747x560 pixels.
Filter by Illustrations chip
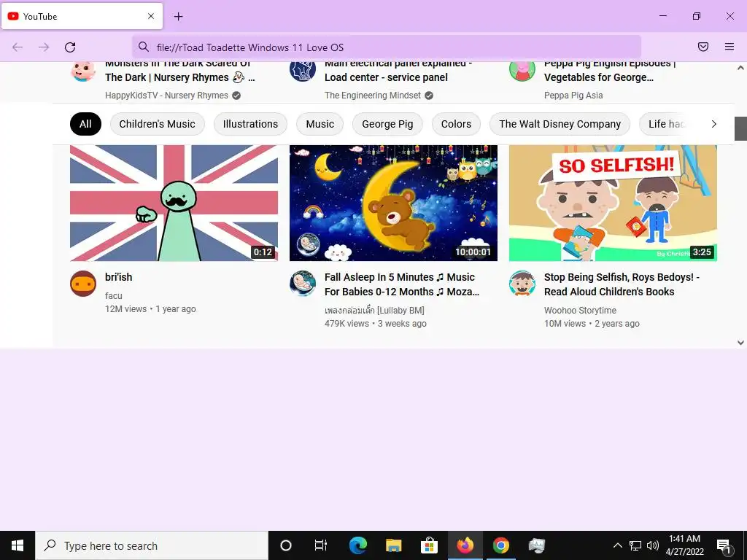click(251, 124)
